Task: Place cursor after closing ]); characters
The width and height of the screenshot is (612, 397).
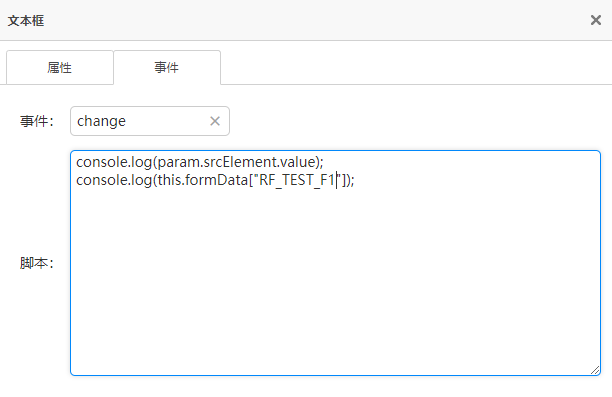Action: (x=355, y=180)
